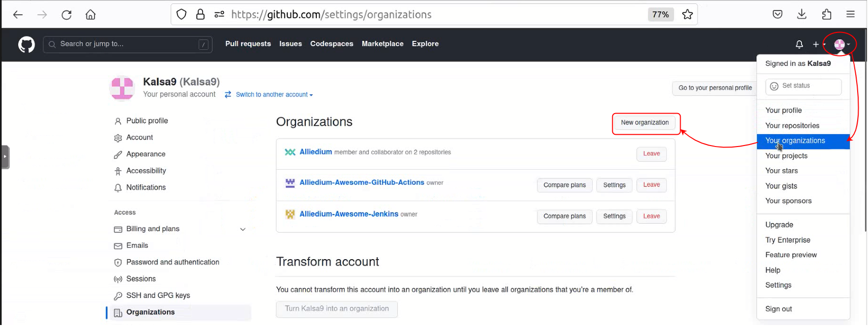Image resolution: width=868 pixels, height=326 pixels.
Task: Click the New organization button
Action: [644, 123]
